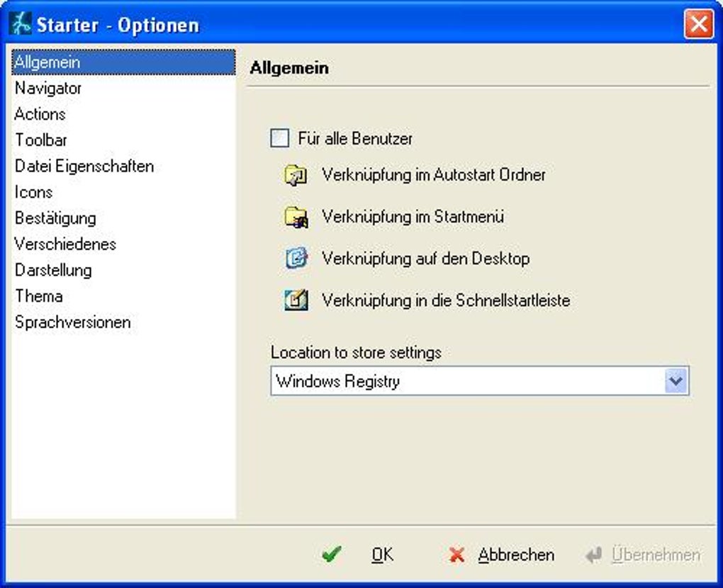Image resolution: width=723 pixels, height=588 pixels.
Task: Click the Abbrechen button
Action: (x=517, y=555)
